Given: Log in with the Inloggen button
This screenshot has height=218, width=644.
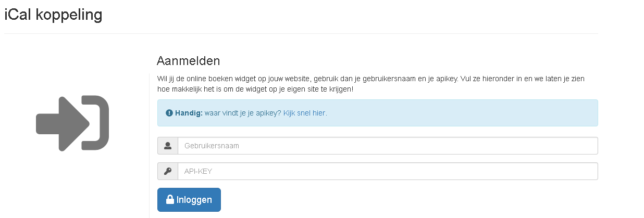Looking at the screenshot, I should click(x=189, y=200).
